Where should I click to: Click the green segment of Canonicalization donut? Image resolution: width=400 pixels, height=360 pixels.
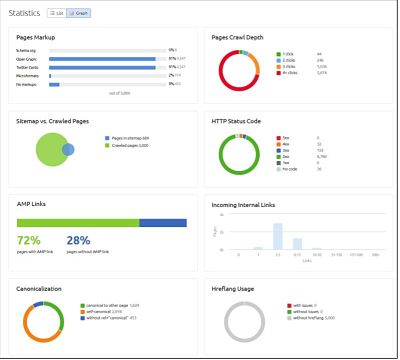(x=60, y=316)
